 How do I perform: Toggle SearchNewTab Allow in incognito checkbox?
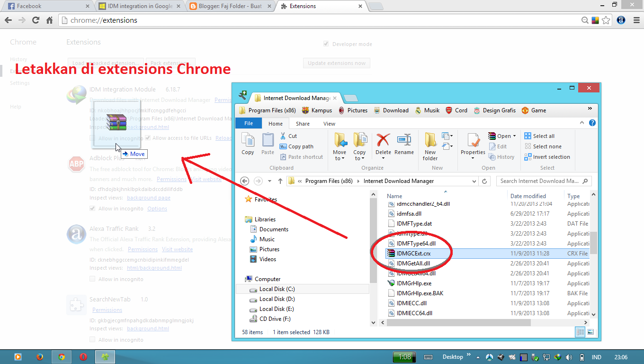(92, 340)
